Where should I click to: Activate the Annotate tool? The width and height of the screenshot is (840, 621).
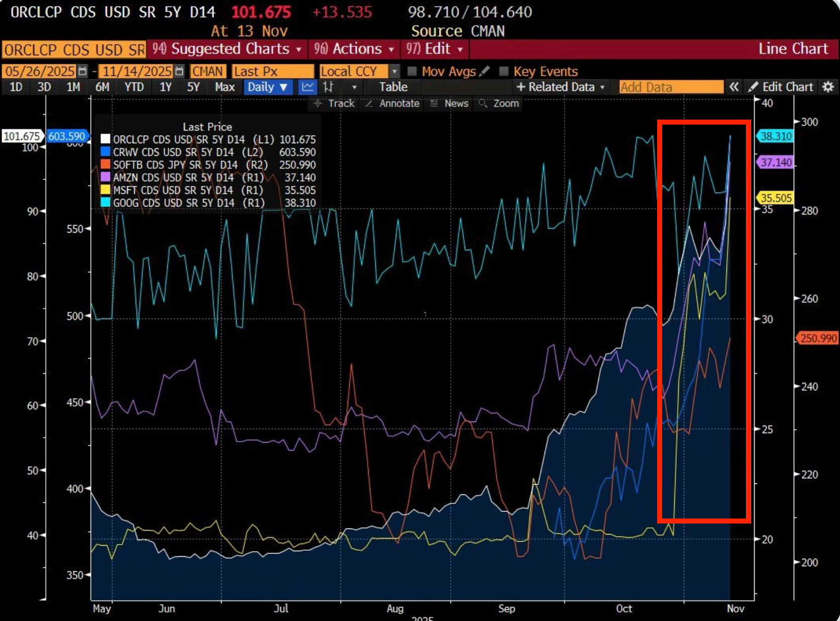(392, 103)
